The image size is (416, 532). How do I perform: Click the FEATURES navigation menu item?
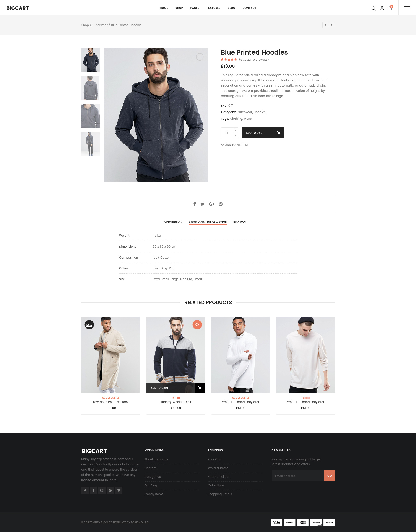(214, 8)
